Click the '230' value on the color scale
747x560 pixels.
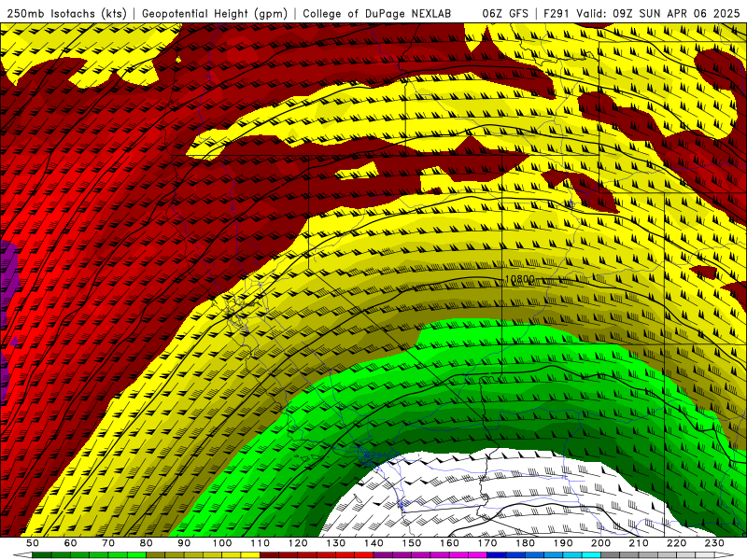(x=714, y=543)
